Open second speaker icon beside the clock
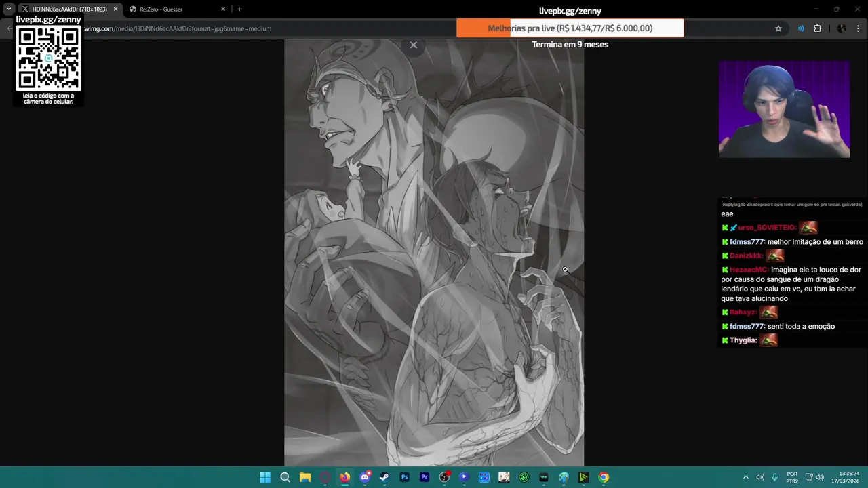 tap(821, 477)
